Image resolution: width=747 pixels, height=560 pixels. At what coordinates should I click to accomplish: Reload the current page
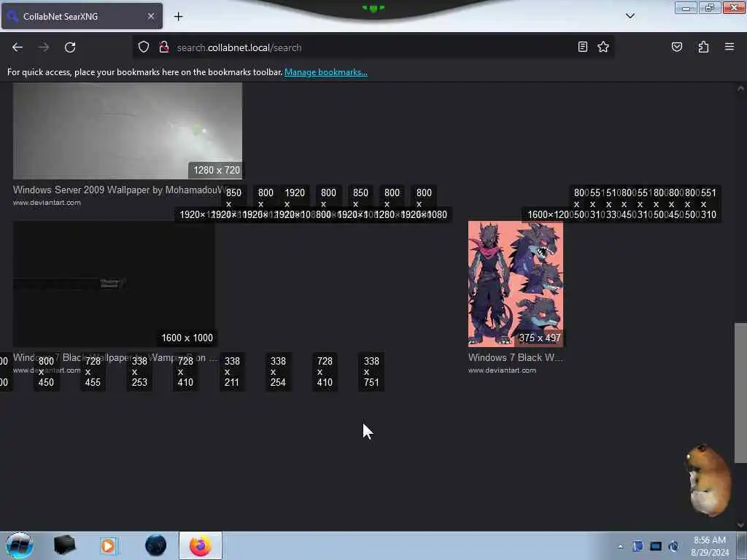click(70, 47)
